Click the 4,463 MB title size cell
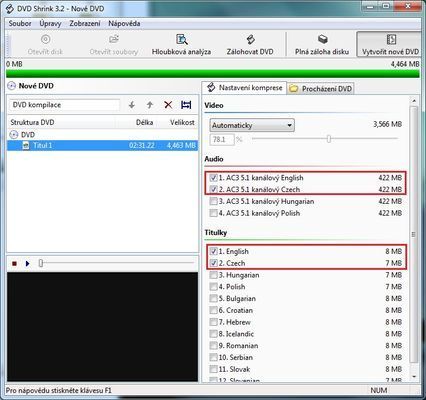Screen dimensions: 426x400 point(181,145)
